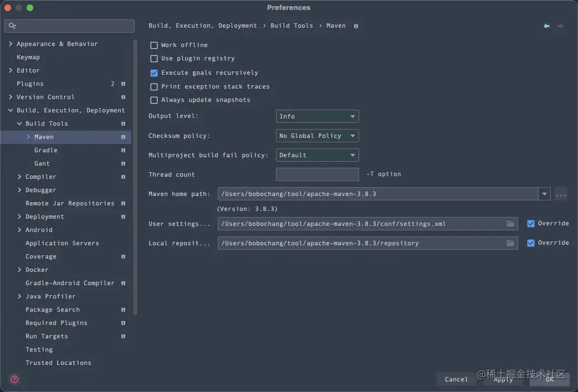Image resolution: width=578 pixels, height=392 pixels.
Task: Click the browse ellipsis button for Maven home
Action: click(561, 194)
